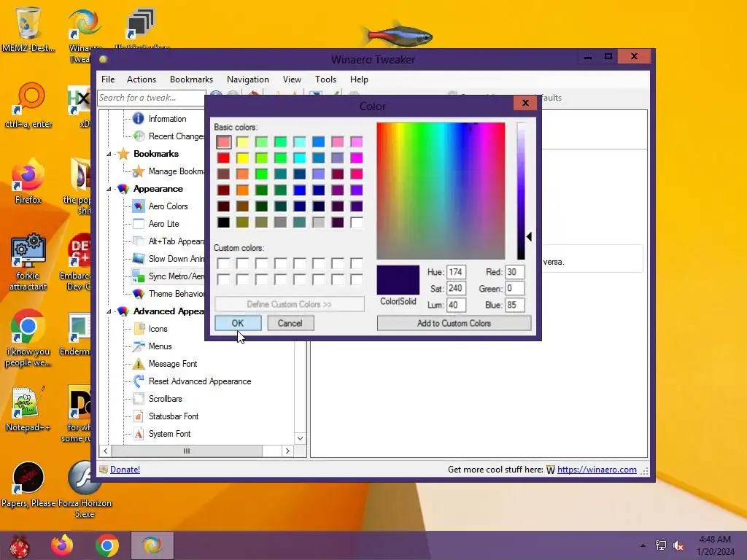
Task: Click the Sat value field
Action: click(456, 289)
